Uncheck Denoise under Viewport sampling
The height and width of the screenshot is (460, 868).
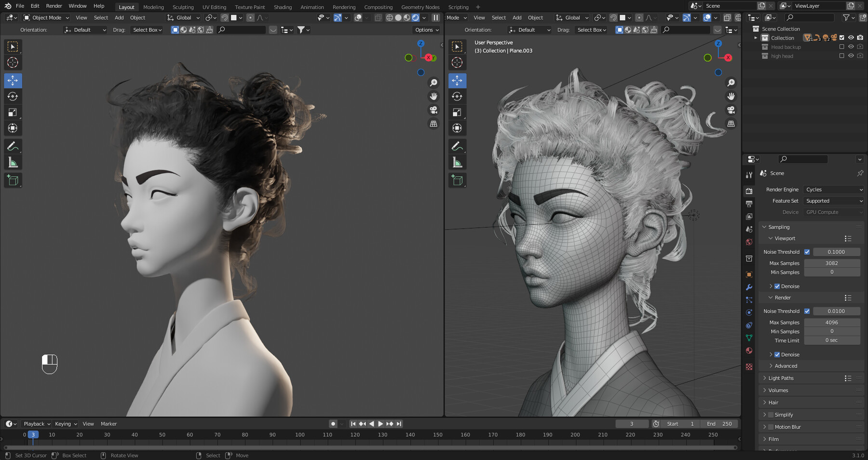[x=777, y=286]
